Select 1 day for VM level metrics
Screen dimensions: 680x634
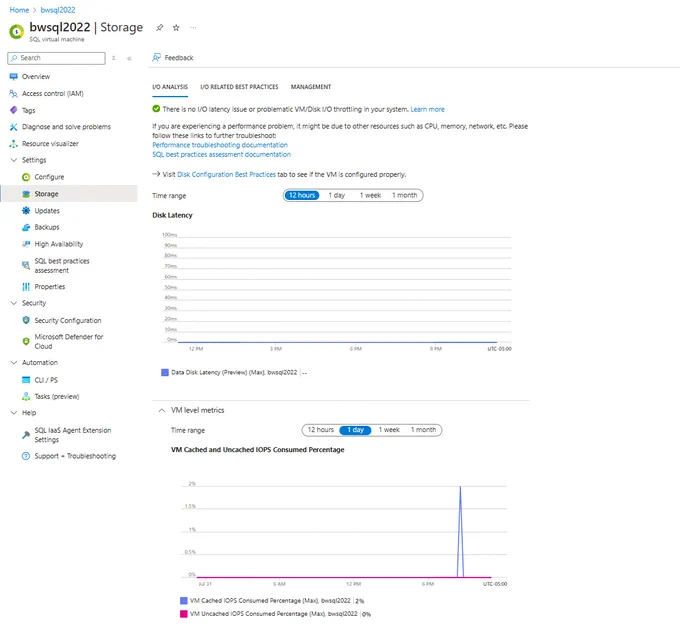[x=355, y=430]
